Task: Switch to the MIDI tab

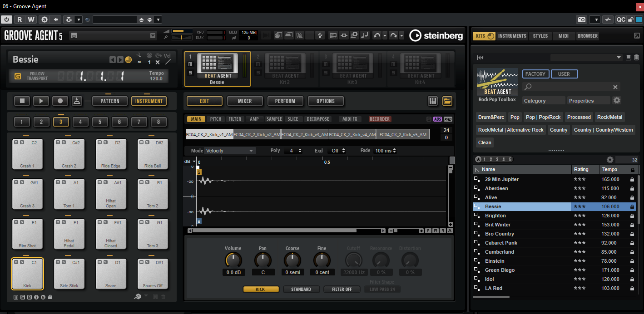Action: [564, 36]
